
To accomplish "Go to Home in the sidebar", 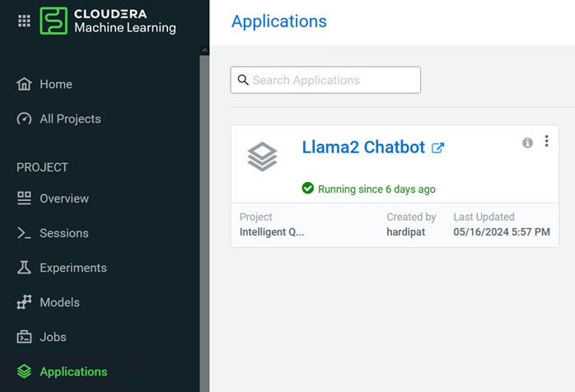I will (56, 84).
